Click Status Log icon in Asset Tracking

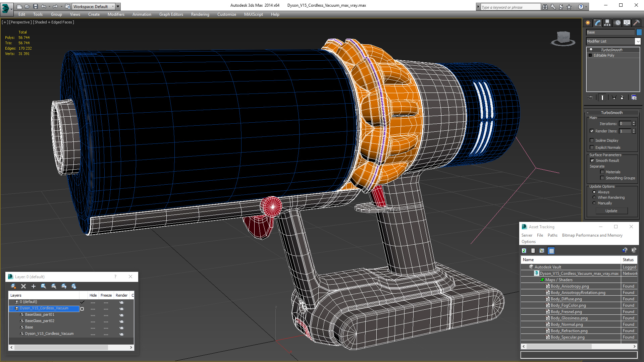click(x=533, y=251)
